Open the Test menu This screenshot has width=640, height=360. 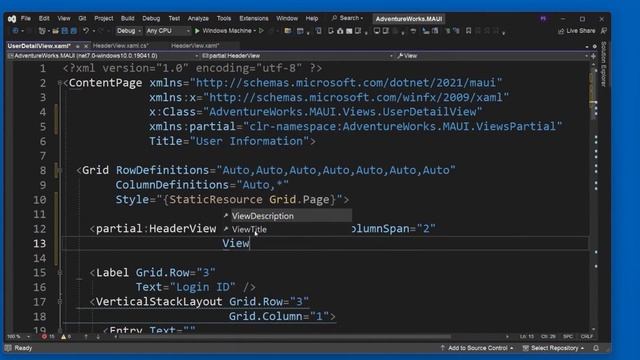tap(174, 18)
